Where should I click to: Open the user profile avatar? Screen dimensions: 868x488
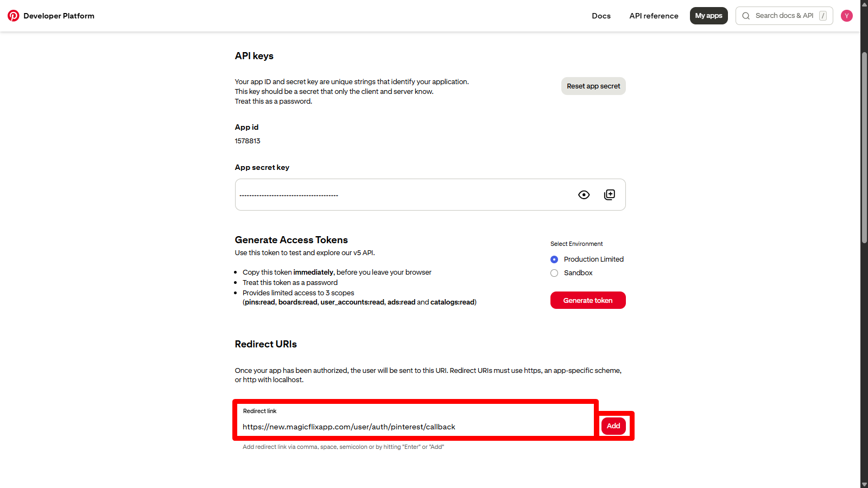point(847,16)
